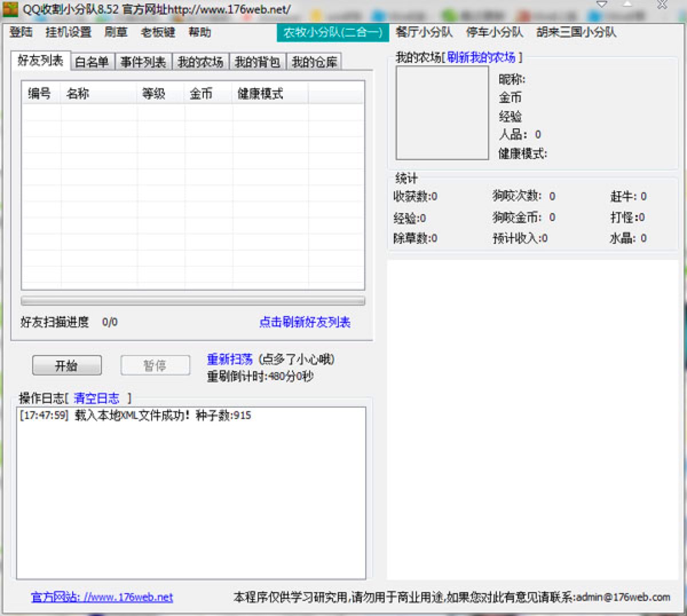View the 我的农场 farm tab

200,61
